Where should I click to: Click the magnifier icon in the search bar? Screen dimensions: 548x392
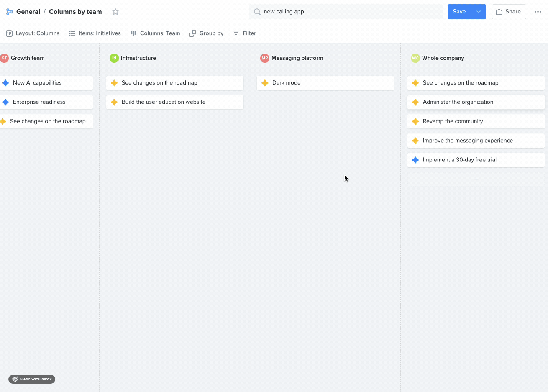click(257, 11)
